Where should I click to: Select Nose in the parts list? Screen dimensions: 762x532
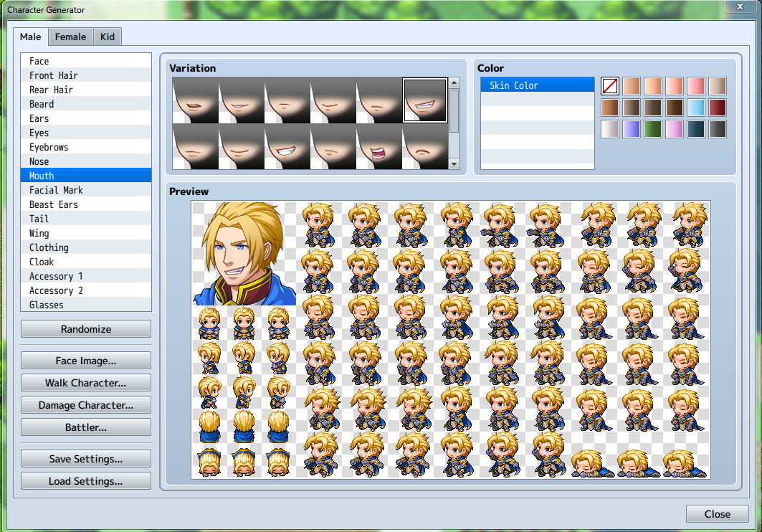[x=86, y=161]
